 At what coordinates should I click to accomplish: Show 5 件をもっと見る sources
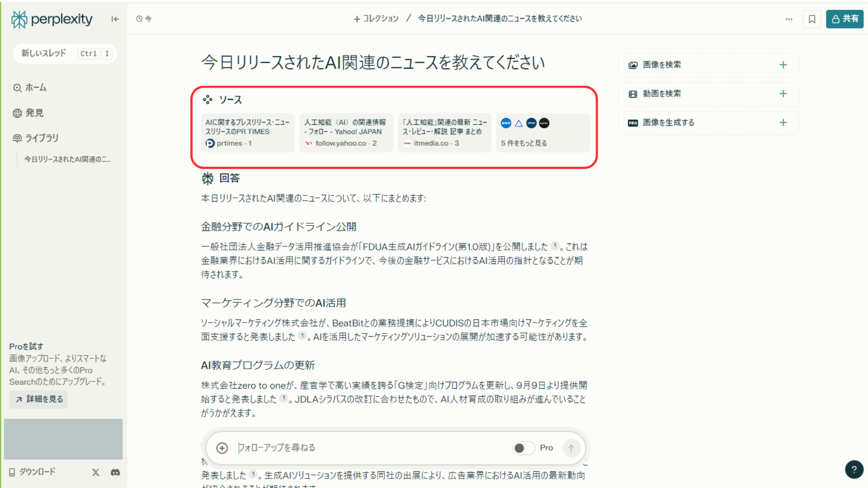(x=543, y=133)
